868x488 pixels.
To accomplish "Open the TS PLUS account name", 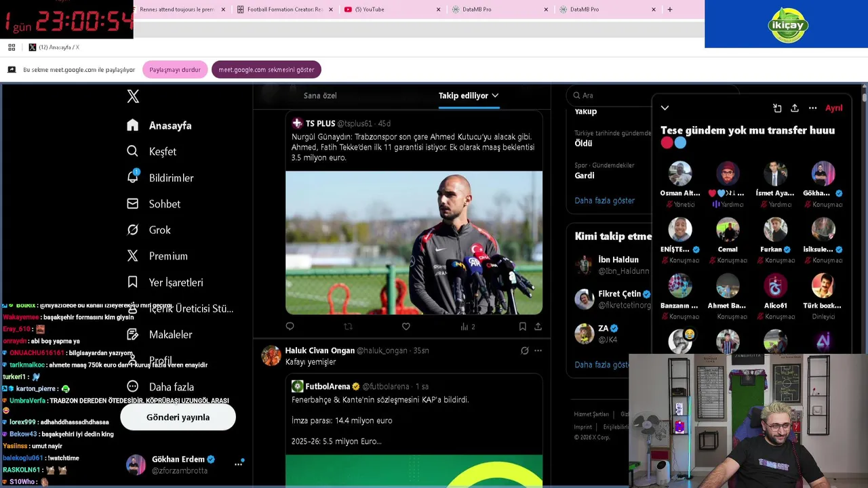I will coord(320,123).
